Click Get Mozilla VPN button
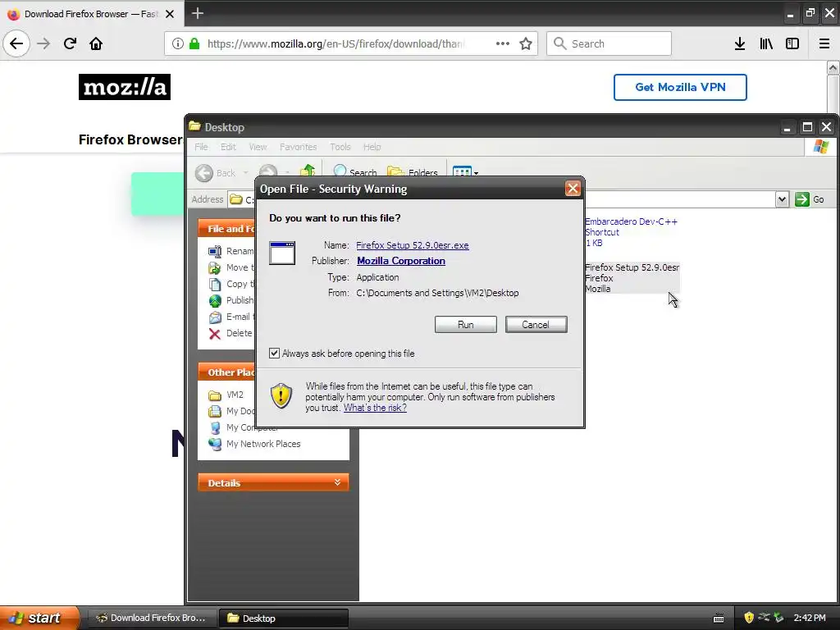Screen dimensions: 840x630 coord(680,87)
